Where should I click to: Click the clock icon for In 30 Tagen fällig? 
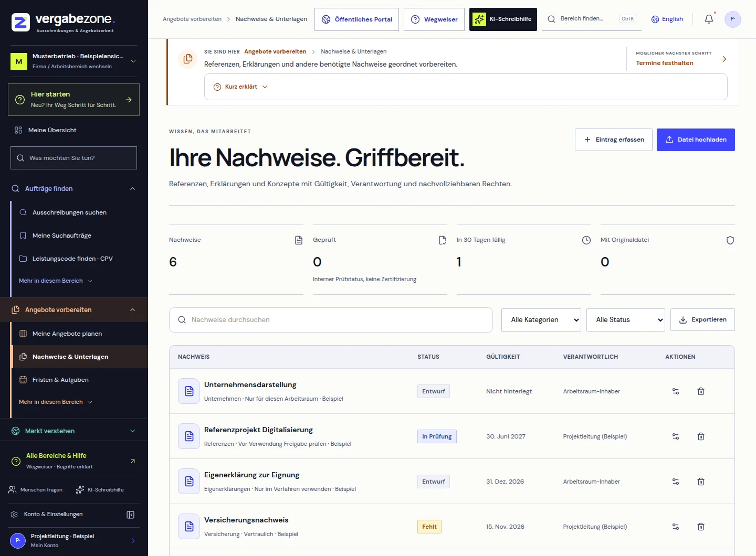pos(586,240)
